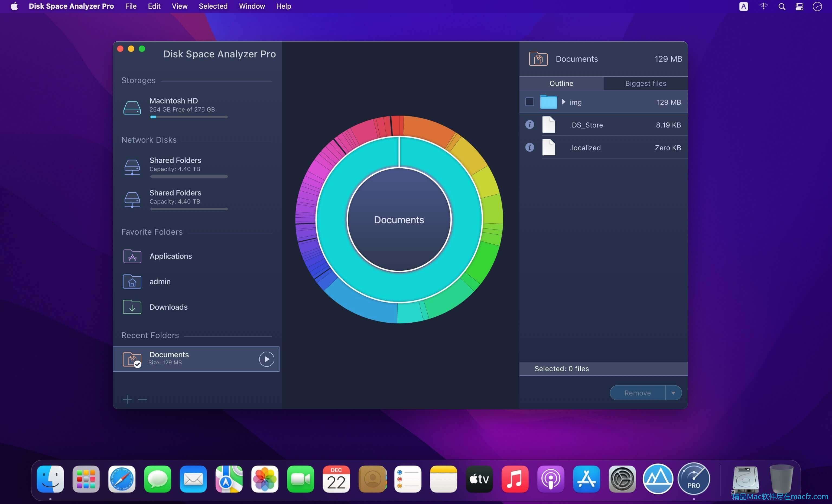Select the .localized row name
The height and width of the screenshot is (504, 832).
pyautogui.click(x=585, y=148)
